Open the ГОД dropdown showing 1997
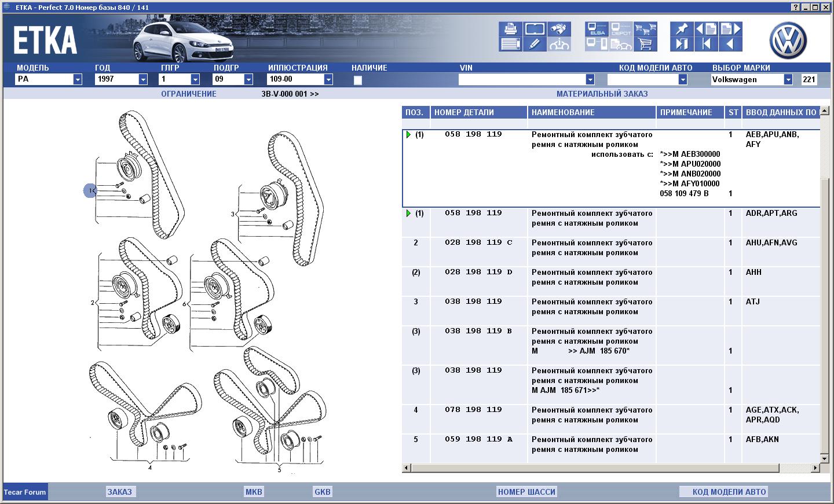 pyautogui.click(x=143, y=79)
